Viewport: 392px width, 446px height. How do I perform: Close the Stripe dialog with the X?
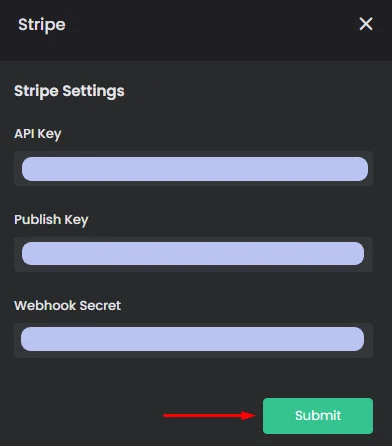(366, 24)
